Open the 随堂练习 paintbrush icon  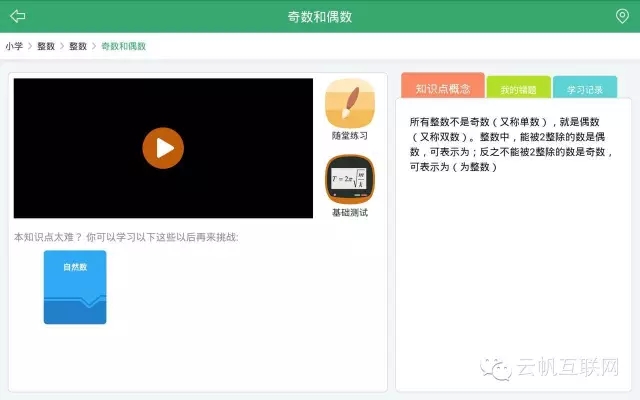point(350,103)
